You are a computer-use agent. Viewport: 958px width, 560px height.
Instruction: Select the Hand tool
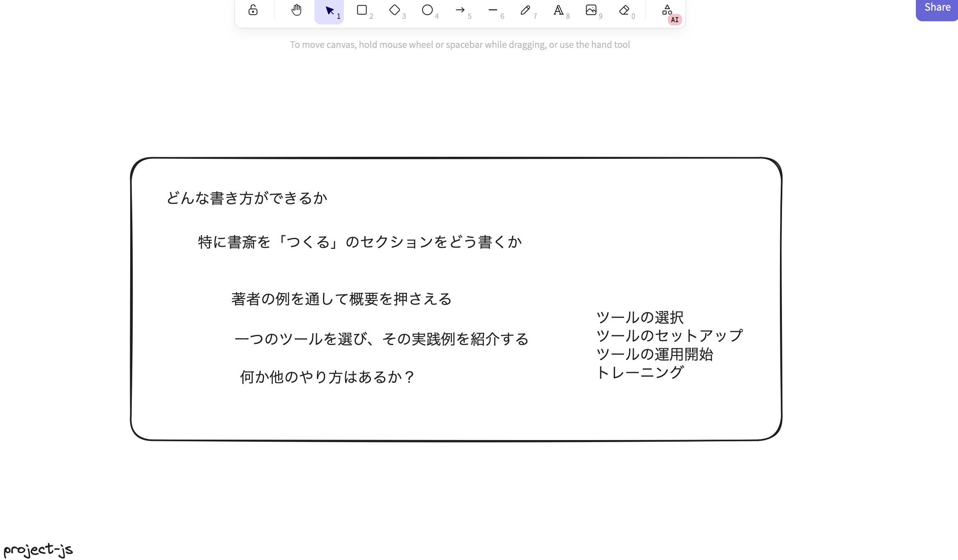[296, 10]
